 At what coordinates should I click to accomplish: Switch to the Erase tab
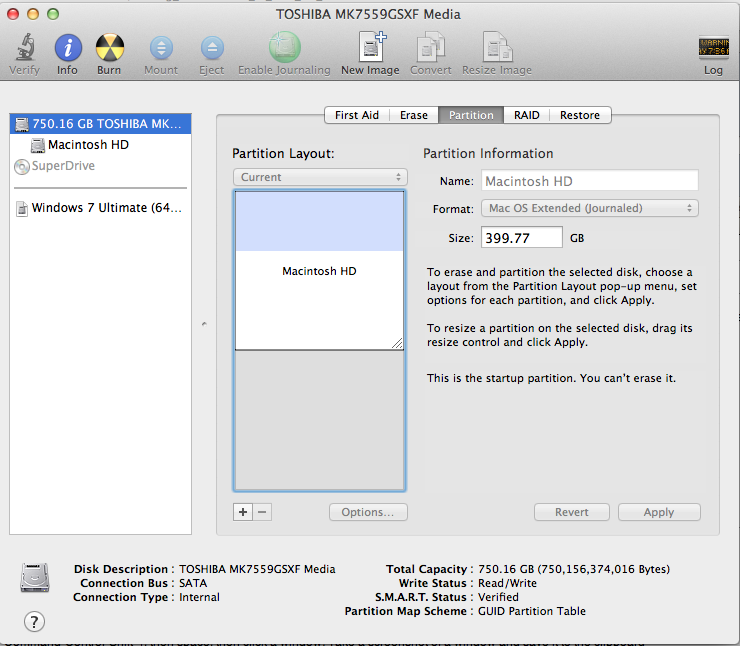pyautogui.click(x=414, y=115)
